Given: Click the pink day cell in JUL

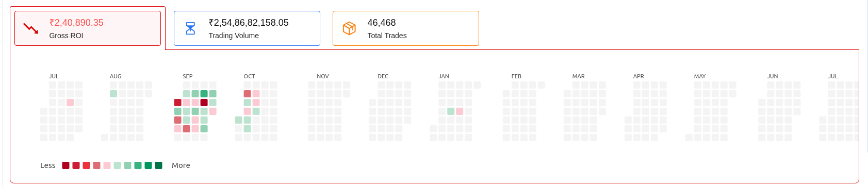Looking at the screenshot, I should tap(70, 103).
